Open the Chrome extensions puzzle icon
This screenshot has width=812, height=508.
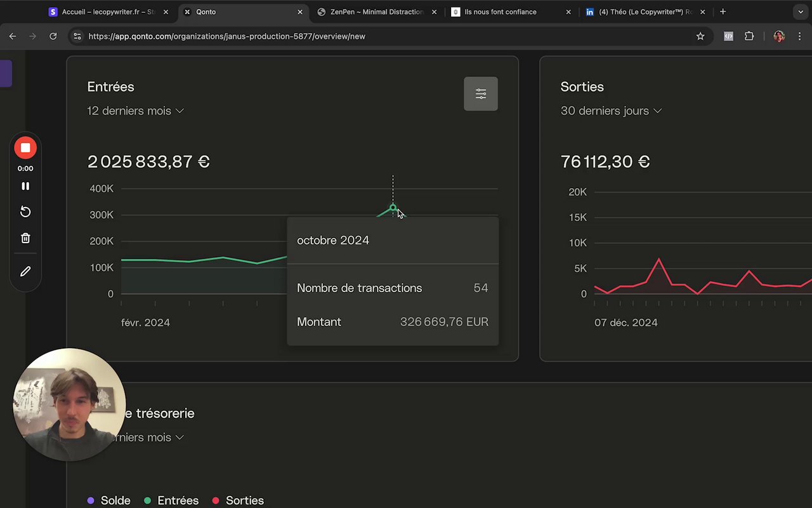(749, 36)
